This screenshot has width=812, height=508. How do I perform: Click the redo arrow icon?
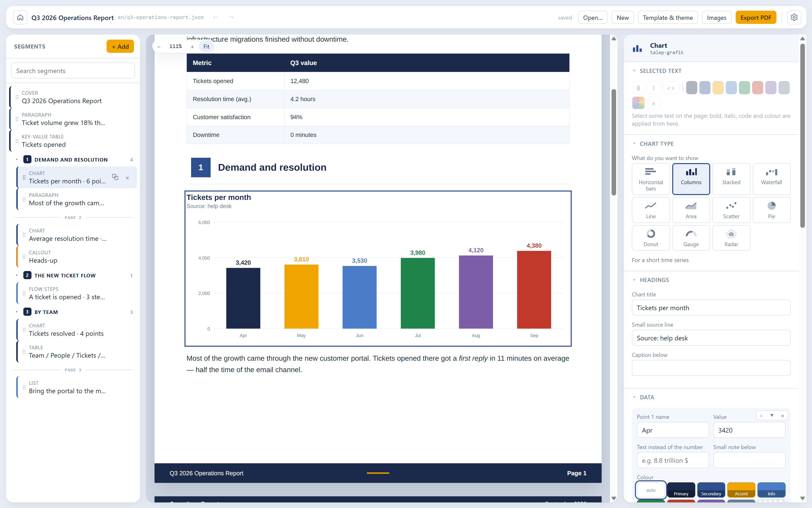pos(231,18)
